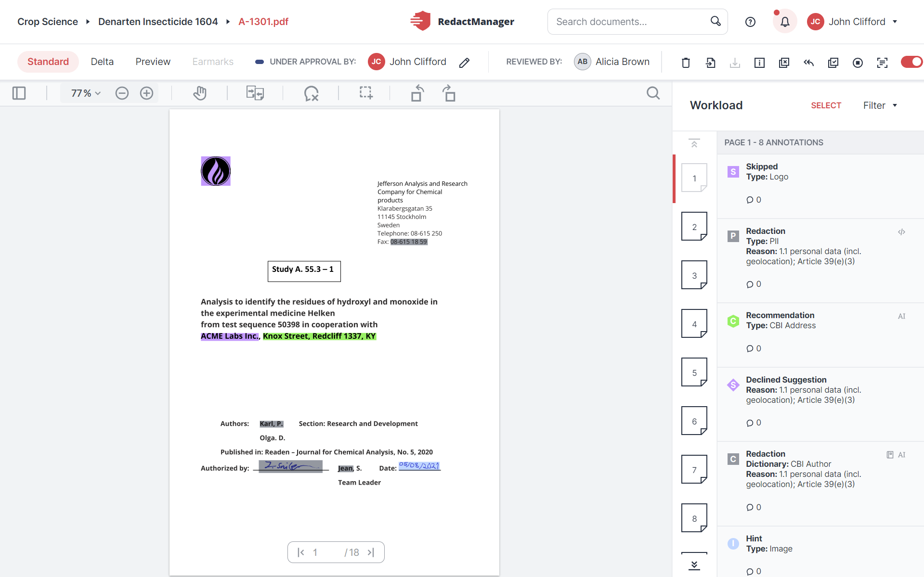
Task: Switch to the Standard view tab
Action: [x=48, y=62]
